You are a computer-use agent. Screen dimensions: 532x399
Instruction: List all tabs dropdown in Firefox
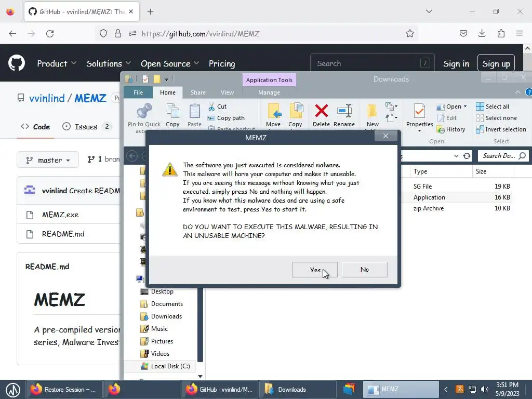coord(429,11)
